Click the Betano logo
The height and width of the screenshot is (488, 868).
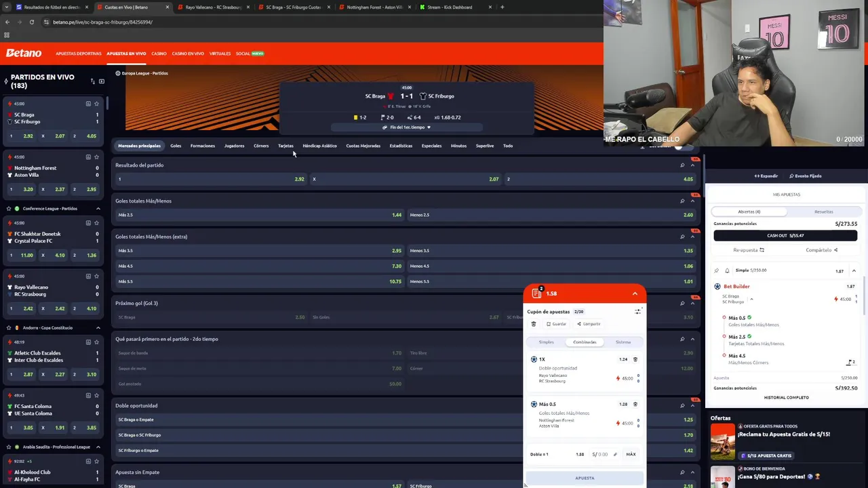24,53
